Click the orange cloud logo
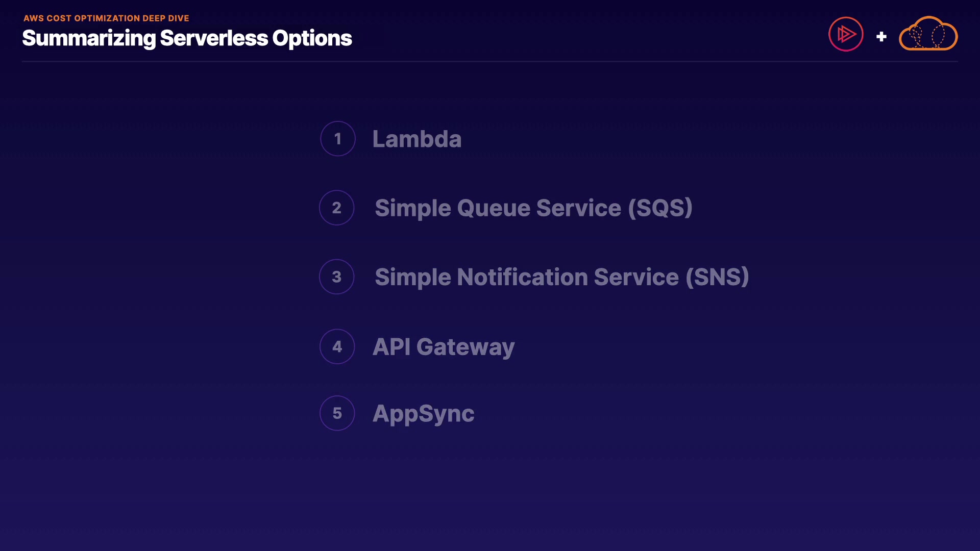 (x=928, y=34)
